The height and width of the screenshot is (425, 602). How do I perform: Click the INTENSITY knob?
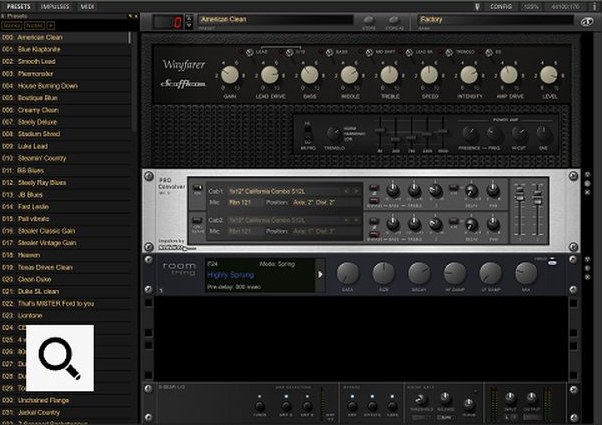pyautogui.click(x=469, y=75)
